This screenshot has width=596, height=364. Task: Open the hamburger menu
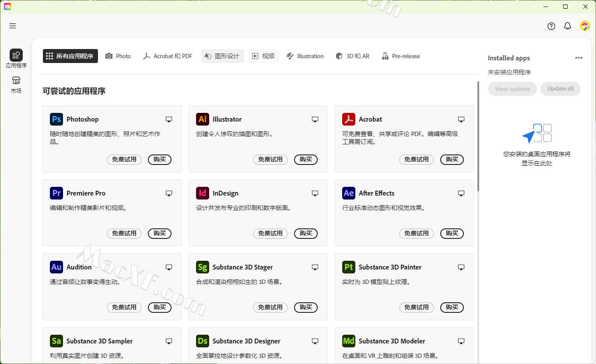pyautogui.click(x=13, y=26)
